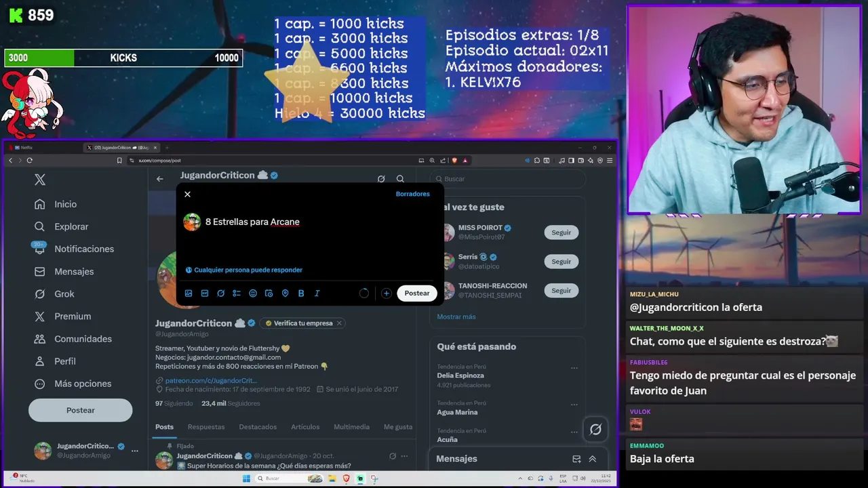The height and width of the screenshot is (488, 868).
Task: Open the Windows Start menu
Action: 247,479
